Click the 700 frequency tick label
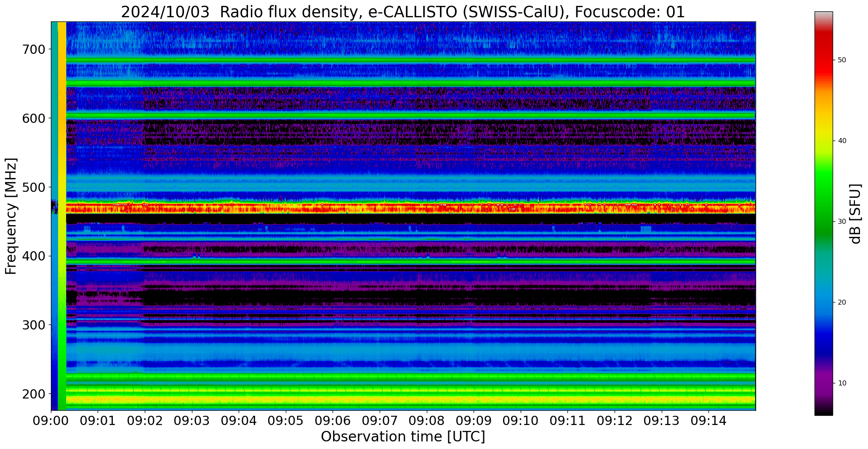This screenshot has width=868, height=449. tap(34, 49)
